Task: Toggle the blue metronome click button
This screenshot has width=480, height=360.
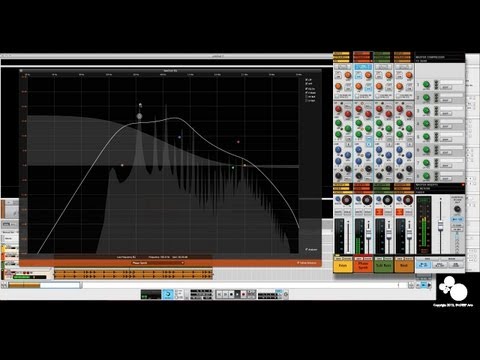Action: tap(168, 294)
